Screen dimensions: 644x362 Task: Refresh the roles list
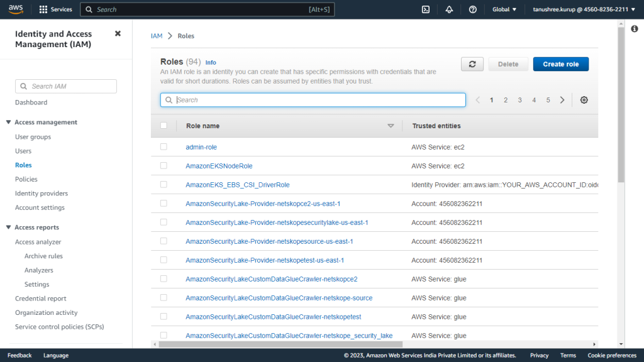tap(472, 64)
